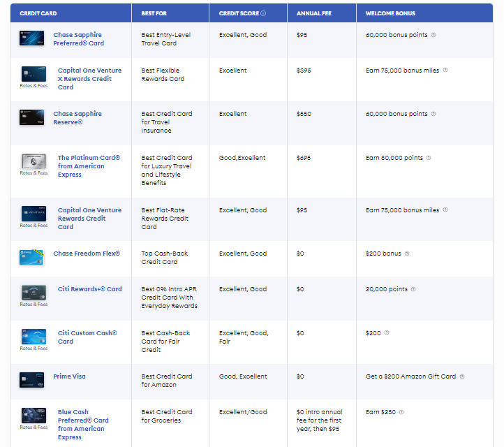Open info icon beside $200 bonus
Image resolution: width=504 pixels, height=447 pixels.
407,254
